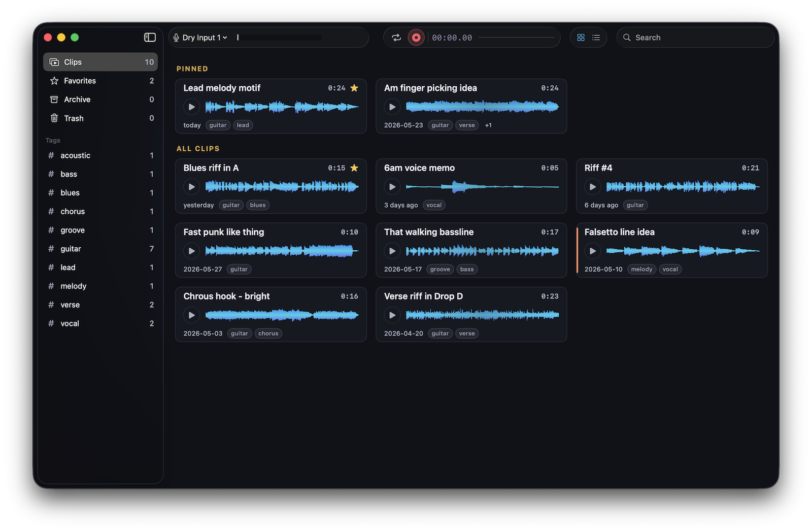Open Trash in the sidebar
Image resolution: width=812 pixels, height=532 pixels.
(x=100, y=118)
